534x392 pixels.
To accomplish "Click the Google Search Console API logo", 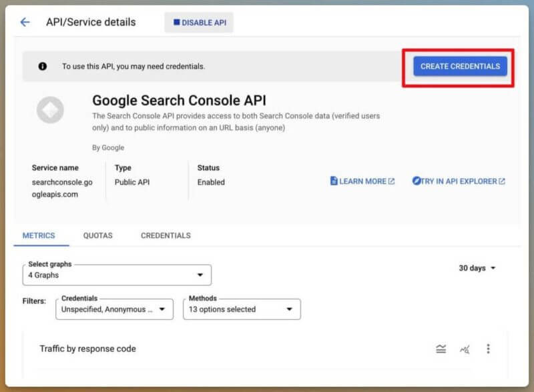I will point(50,110).
